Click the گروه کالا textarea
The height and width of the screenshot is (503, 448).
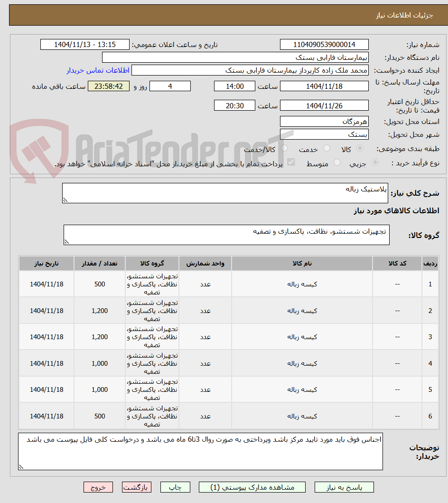tap(226, 235)
